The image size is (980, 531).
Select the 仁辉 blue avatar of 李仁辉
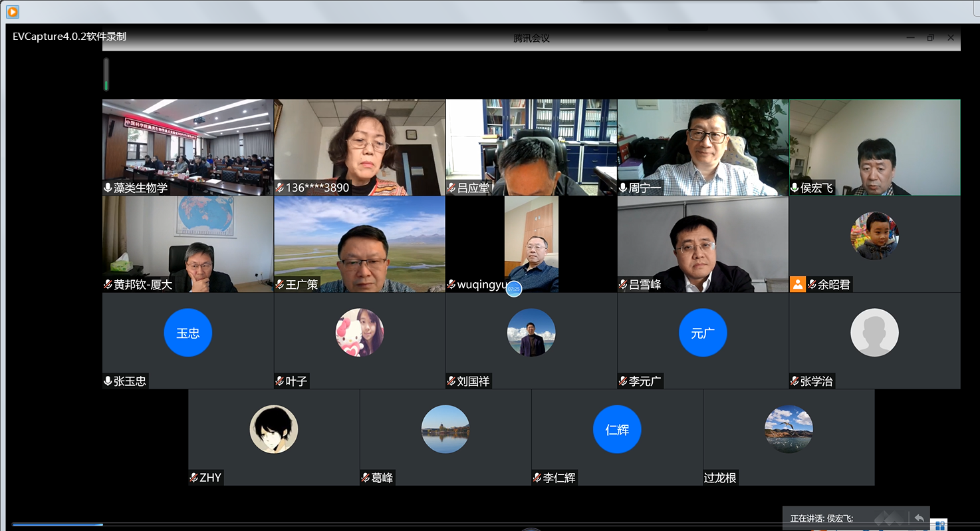616,429
